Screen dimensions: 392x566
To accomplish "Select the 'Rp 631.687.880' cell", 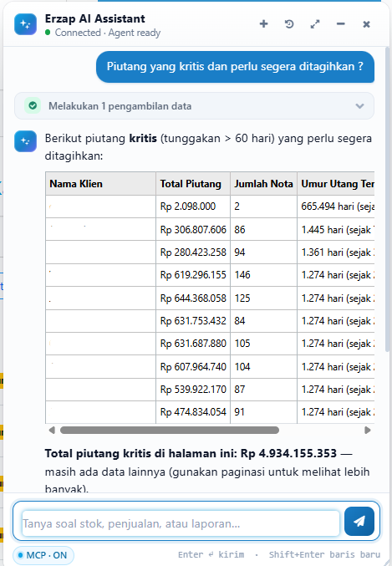I will pos(193,344).
